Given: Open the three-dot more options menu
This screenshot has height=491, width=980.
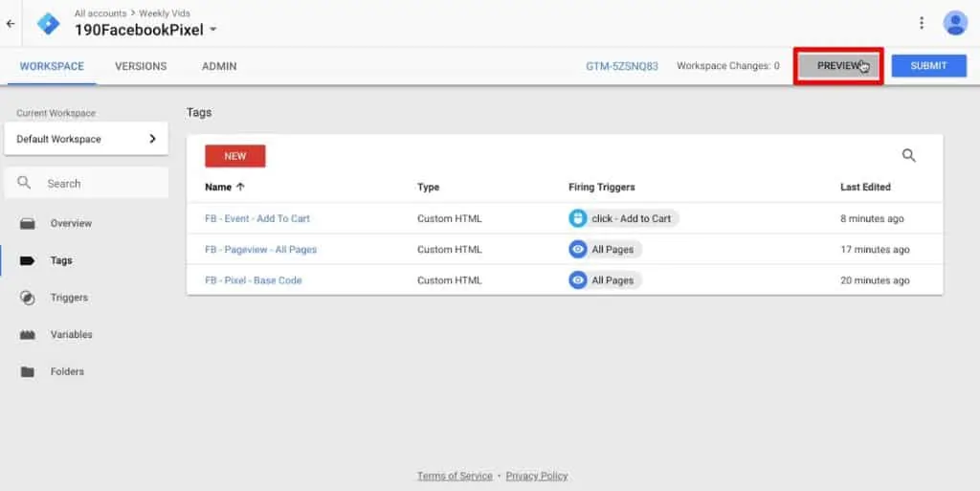Looking at the screenshot, I should click(x=922, y=23).
